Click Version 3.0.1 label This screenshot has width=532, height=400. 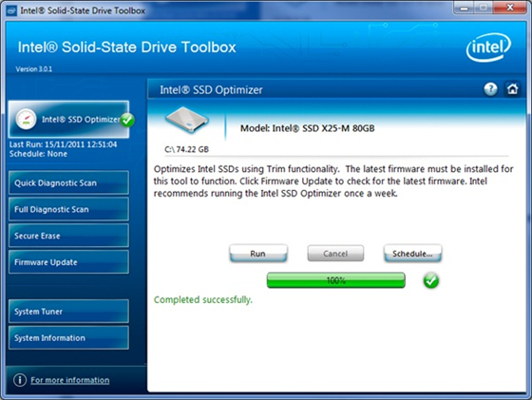(x=34, y=68)
